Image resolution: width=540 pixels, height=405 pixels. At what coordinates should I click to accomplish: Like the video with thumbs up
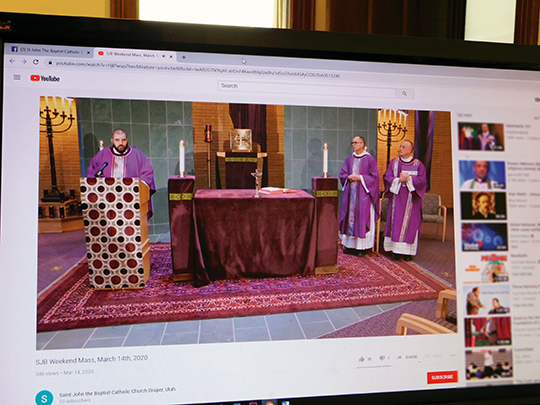(365, 359)
